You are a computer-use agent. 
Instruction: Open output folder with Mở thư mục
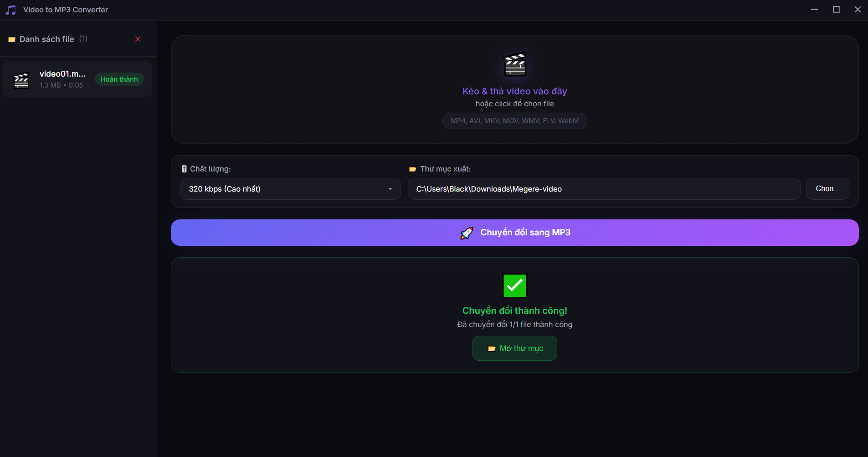point(514,348)
